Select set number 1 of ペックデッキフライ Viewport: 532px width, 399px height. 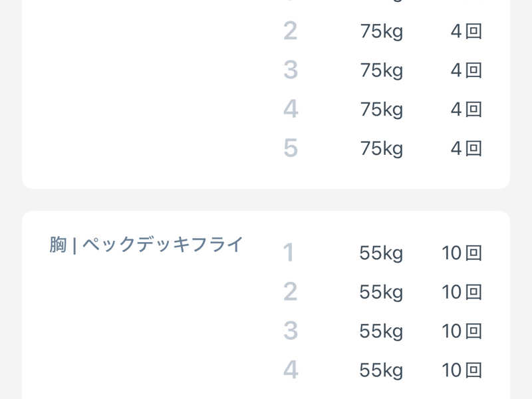point(289,253)
